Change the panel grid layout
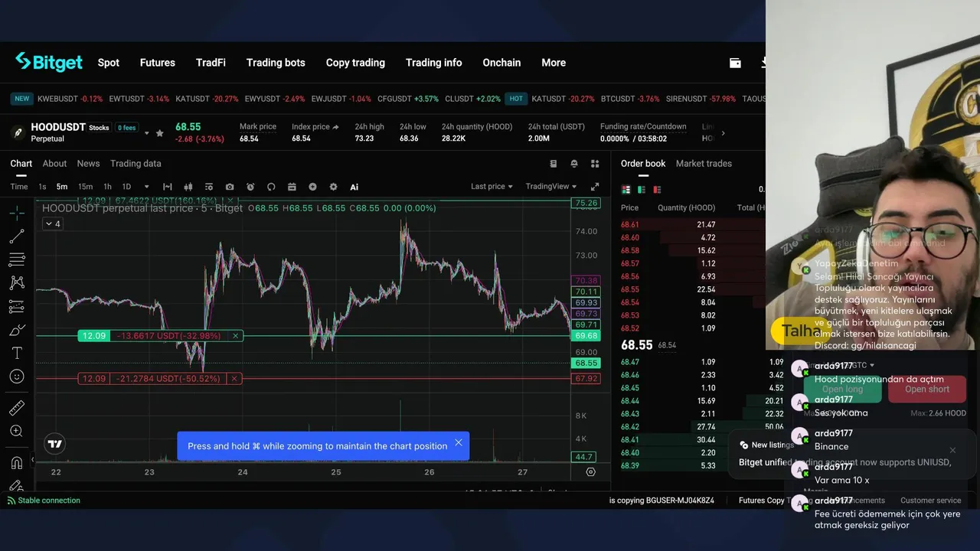 tap(595, 164)
